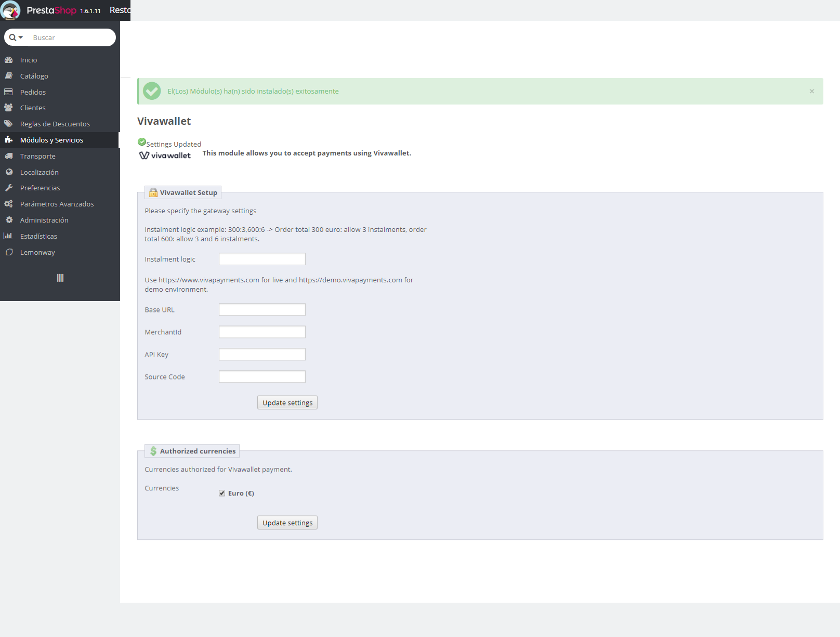
Task: Focus the MerchantId field
Action: 262,332
